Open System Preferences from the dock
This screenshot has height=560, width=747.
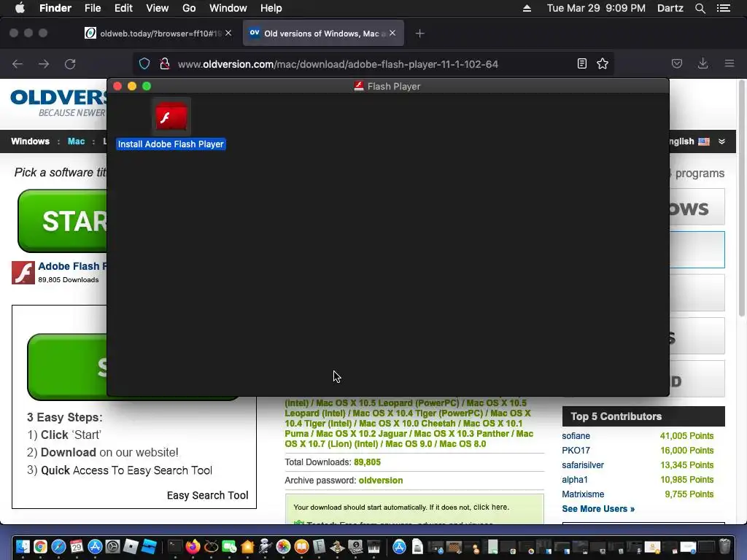(112, 546)
